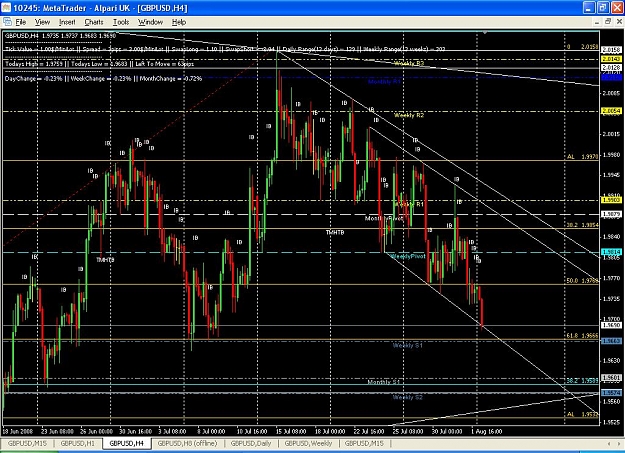Minimize the inner chart window
Screen dimensions: 625x453
[597, 22]
